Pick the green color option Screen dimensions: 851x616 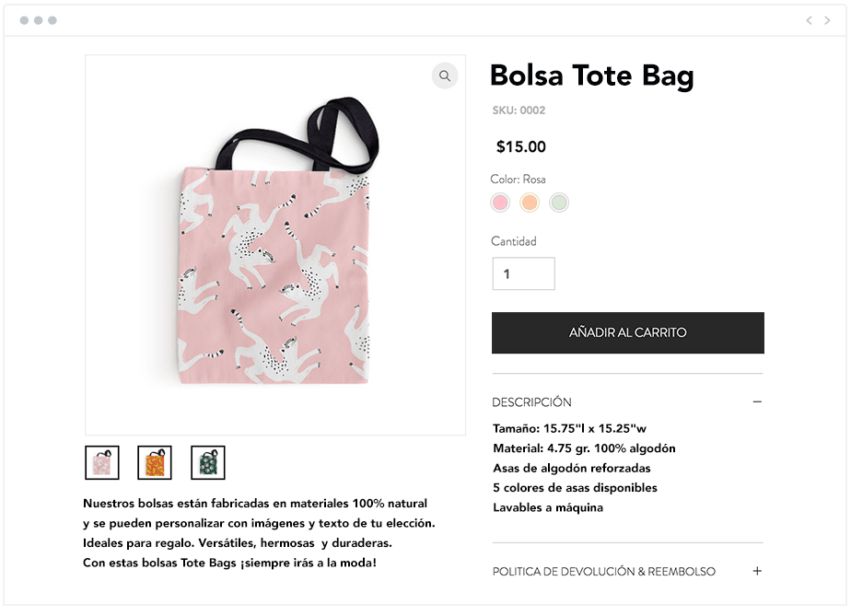[558, 203]
